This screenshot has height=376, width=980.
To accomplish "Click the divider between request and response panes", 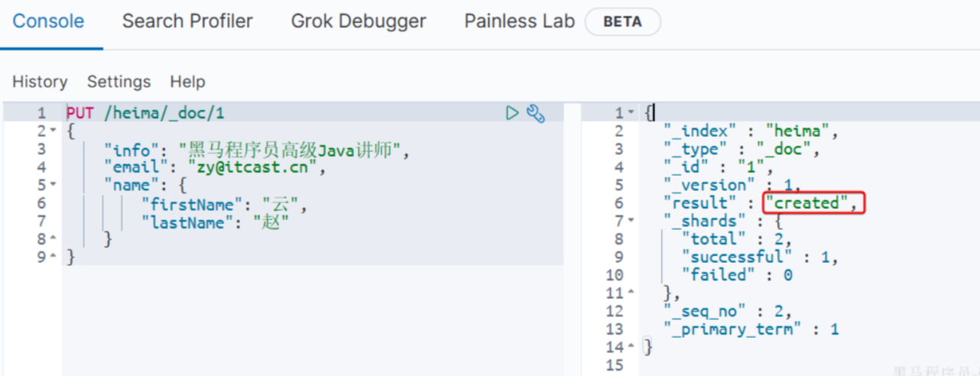I will pos(572,229).
